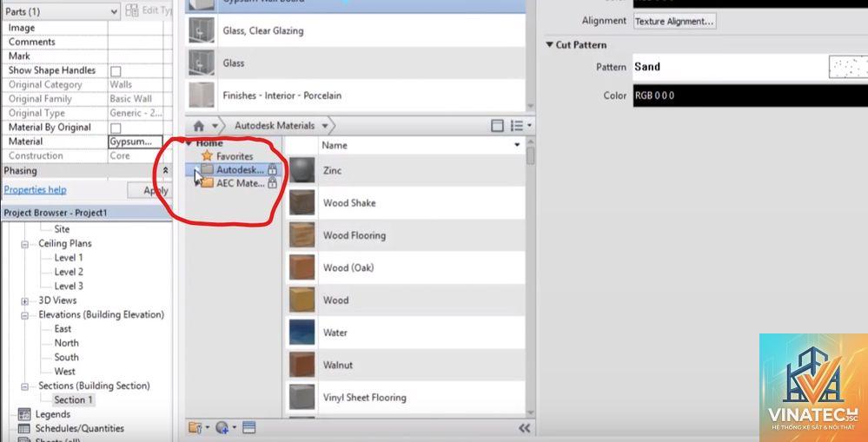
Task: Click the Properties help link
Action: (x=35, y=190)
